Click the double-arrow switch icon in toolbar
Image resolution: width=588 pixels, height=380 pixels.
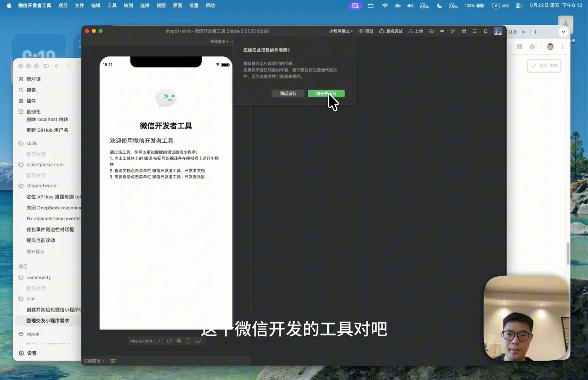[442, 31]
